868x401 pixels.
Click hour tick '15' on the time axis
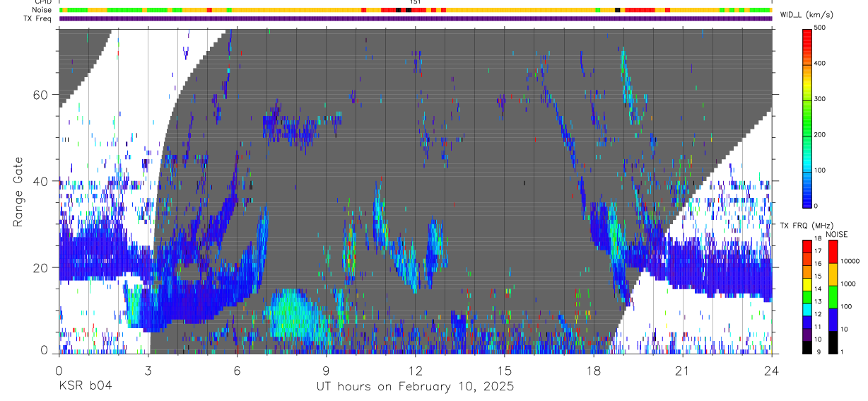(x=505, y=371)
